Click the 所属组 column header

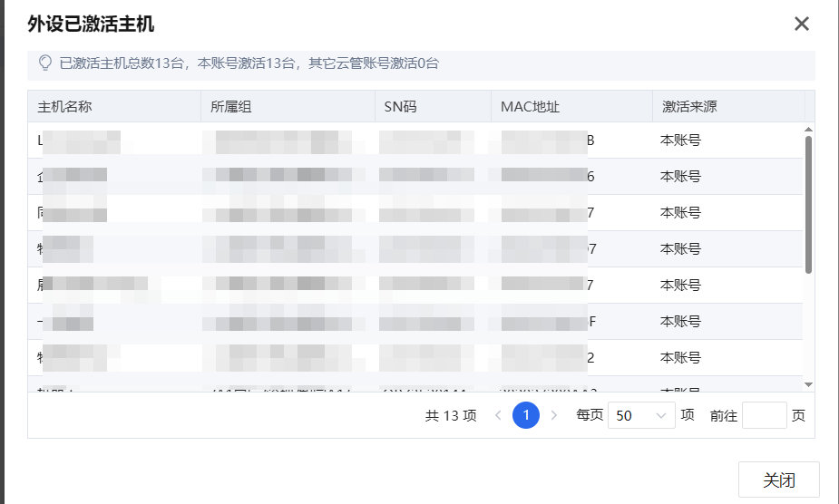(x=230, y=106)
